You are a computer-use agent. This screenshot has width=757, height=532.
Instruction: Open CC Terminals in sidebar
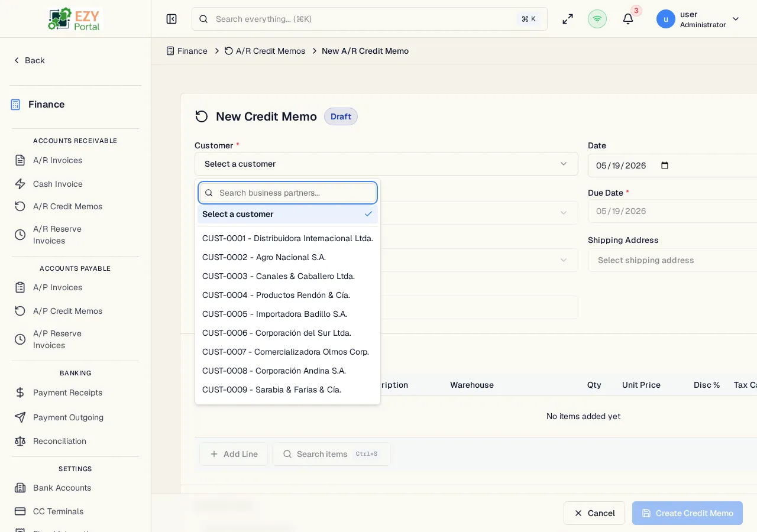pyautogui.click(x=58, y=511)
